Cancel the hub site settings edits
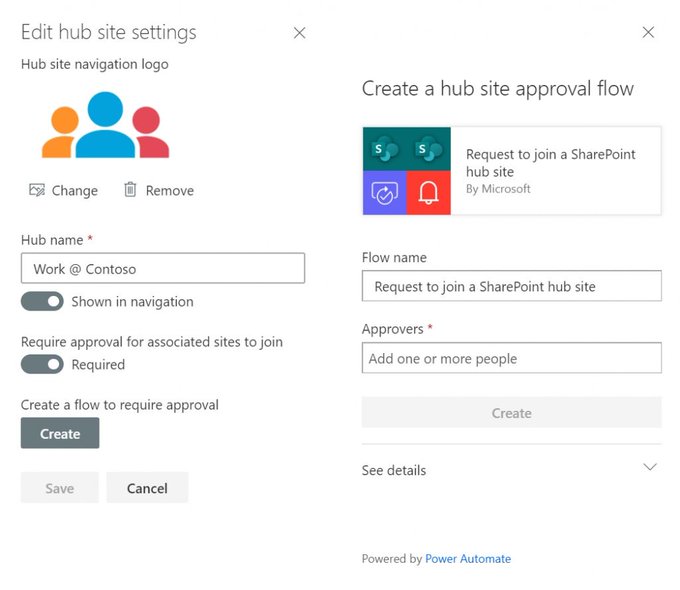680x590 pixels. [x=147, y=488]
